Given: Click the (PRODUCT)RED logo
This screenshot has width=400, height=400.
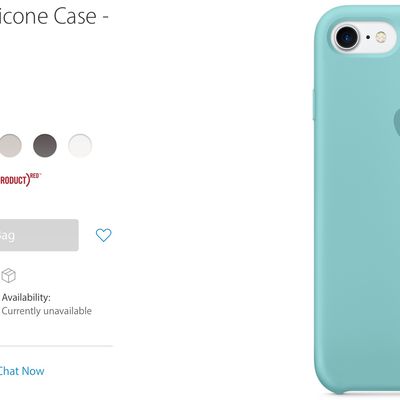Looking at the screenshot, I should (21, 180).
